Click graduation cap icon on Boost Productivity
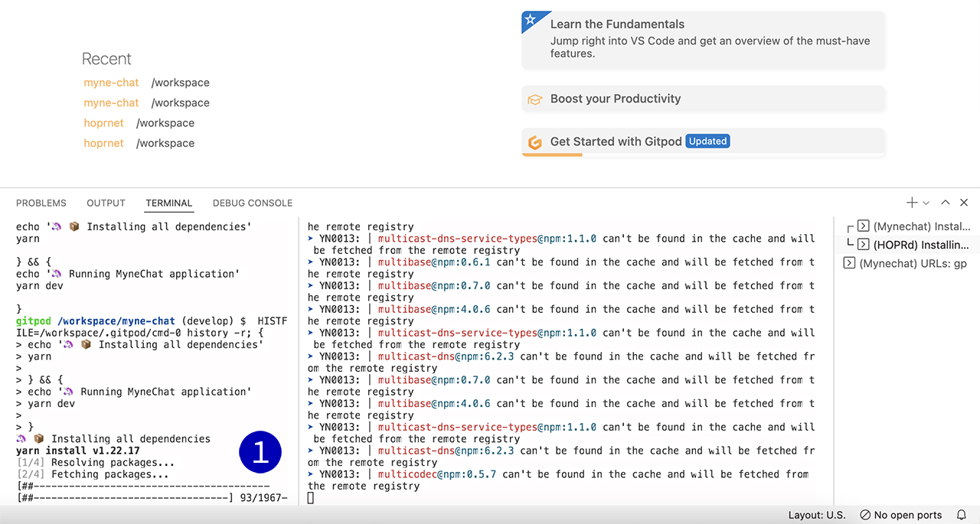Image resolution: width=980 pixels, height=524 pixels. coord(534,99)
